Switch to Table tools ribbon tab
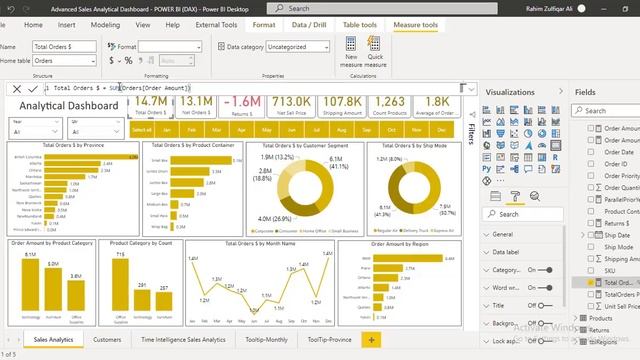 pyautogui.click(x=360, y=25)
